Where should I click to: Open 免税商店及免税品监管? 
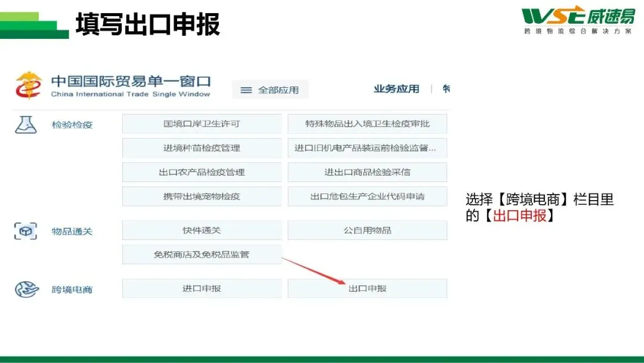coord(202,254)
